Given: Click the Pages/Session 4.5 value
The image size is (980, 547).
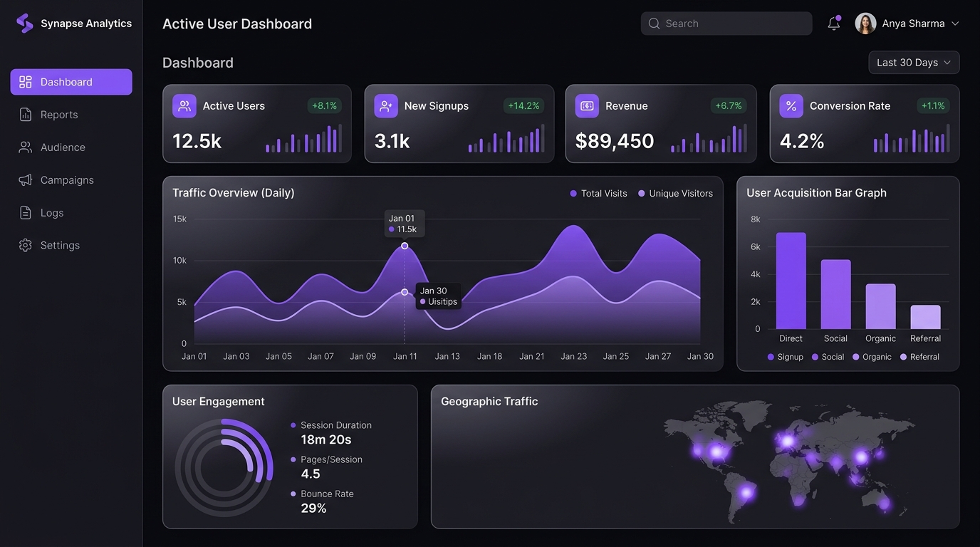Looking at the screenshot, I should 311,474.
